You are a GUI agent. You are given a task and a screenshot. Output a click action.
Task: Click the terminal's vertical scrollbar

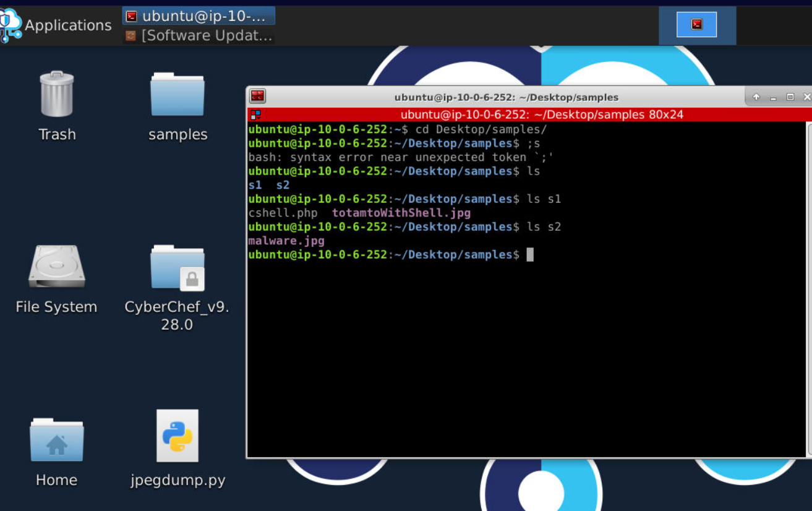coord(810,288)
